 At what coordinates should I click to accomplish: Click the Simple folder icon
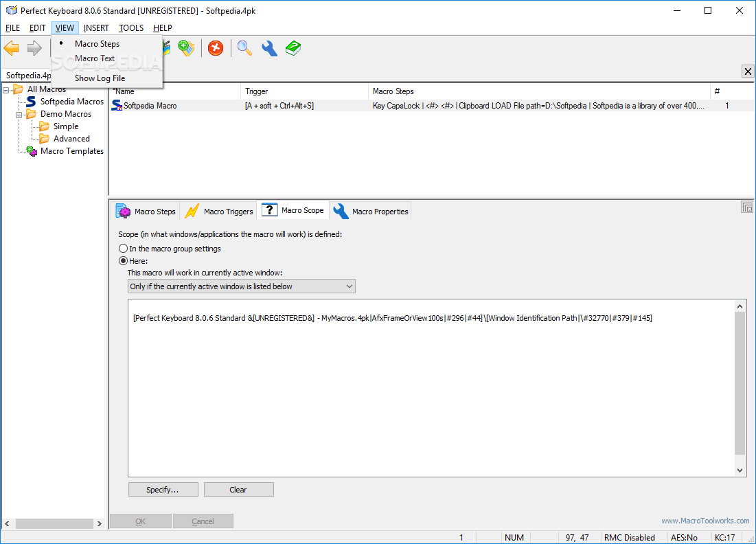45,126
